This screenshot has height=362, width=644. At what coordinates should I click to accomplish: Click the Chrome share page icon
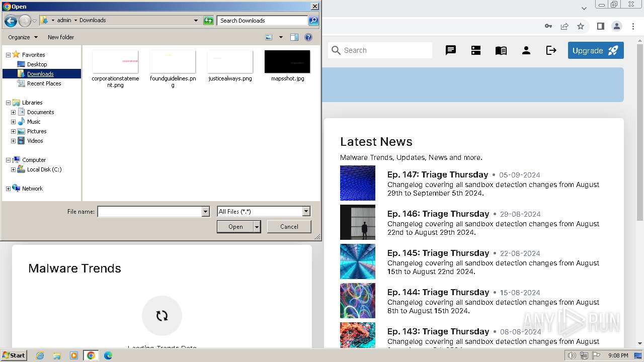tap(565, 26)
